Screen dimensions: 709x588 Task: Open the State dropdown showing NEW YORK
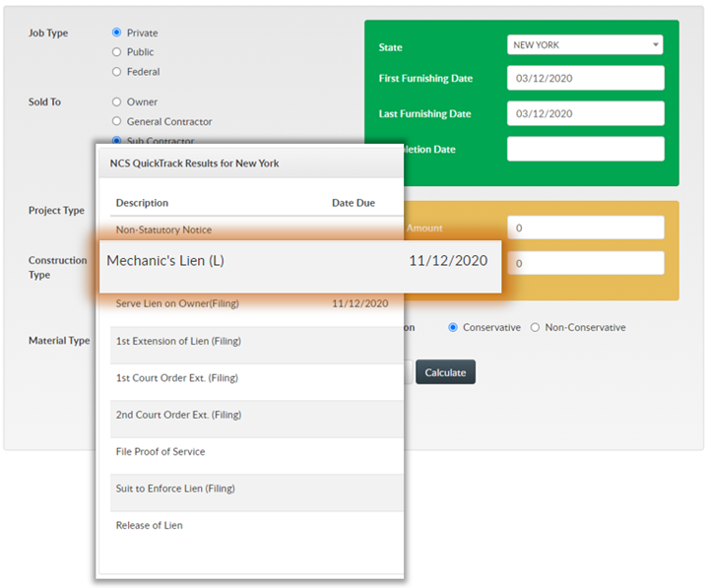pos(585,45)
